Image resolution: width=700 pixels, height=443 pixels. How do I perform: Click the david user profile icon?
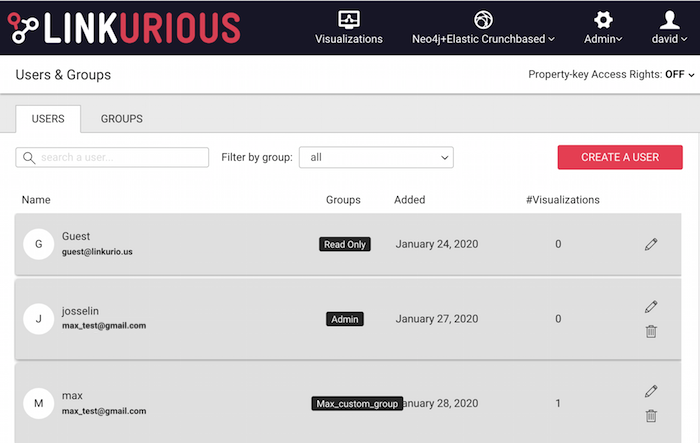[669, 20]
